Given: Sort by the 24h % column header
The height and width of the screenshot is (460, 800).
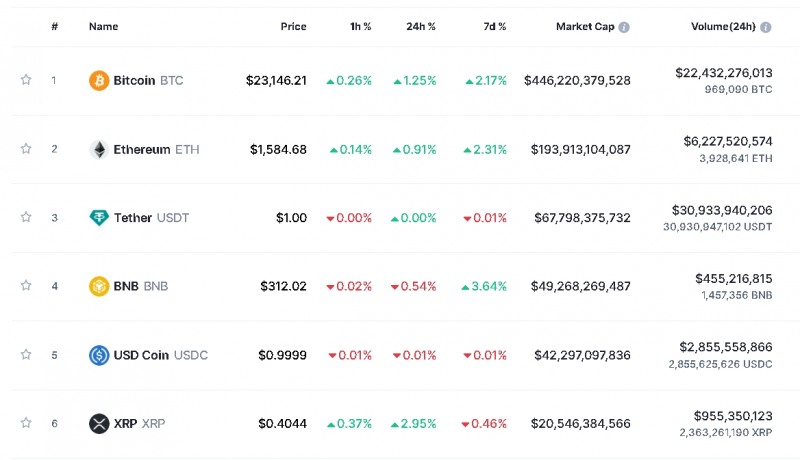Looking at the screenshot, I should point(422,27).
